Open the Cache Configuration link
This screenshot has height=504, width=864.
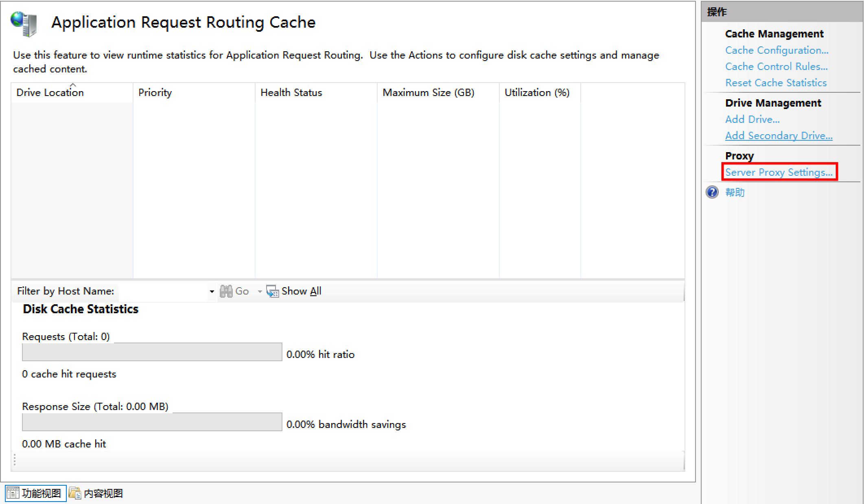pos(777,50)
